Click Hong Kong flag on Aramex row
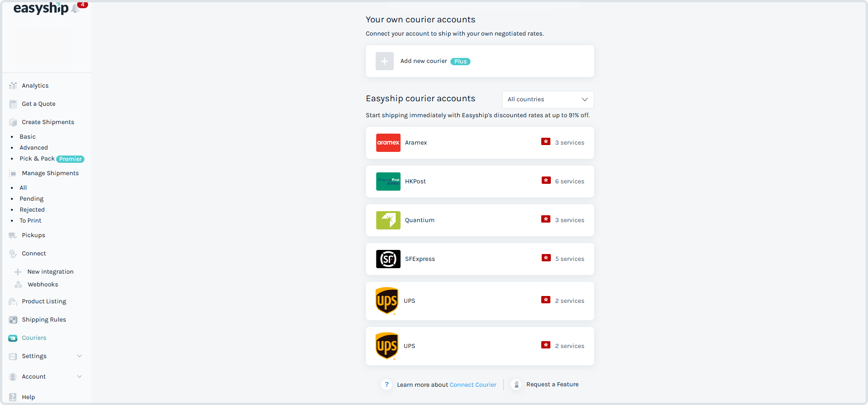This screenshot has height=405, width=868. point(546,141)
